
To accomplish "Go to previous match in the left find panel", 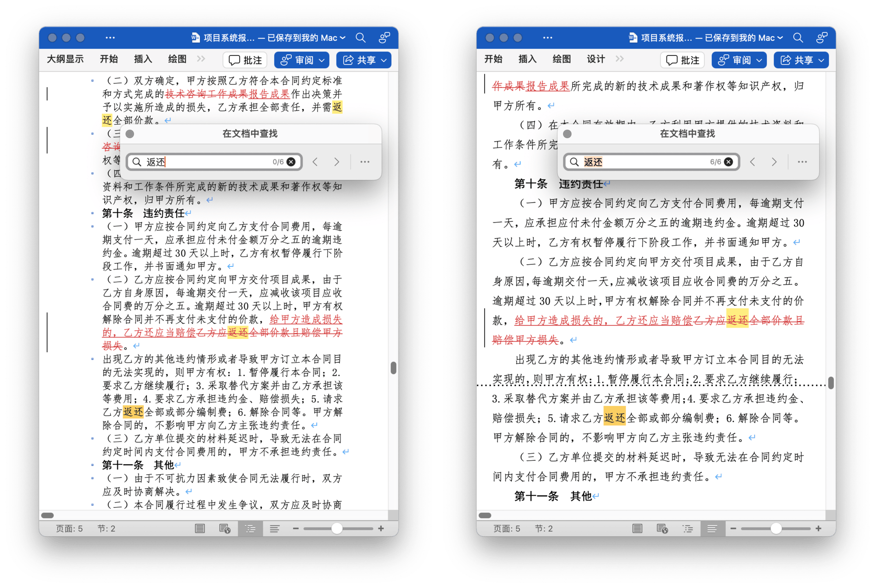I will tap(315, 162).
